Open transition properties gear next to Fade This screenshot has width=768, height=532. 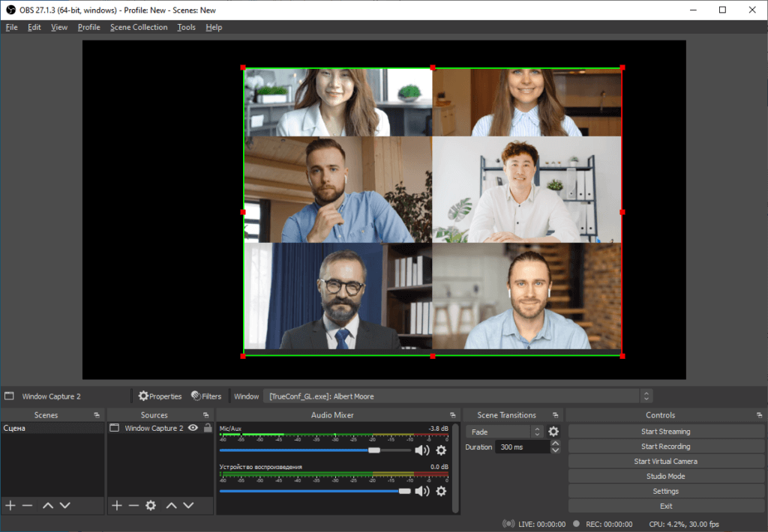(x=553, y=431)
